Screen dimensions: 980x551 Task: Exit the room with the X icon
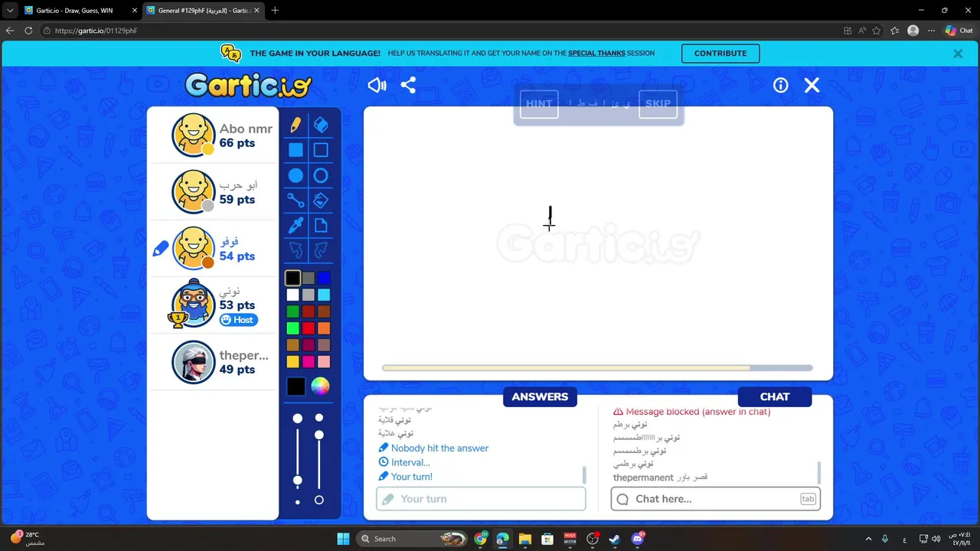point(812,85)
